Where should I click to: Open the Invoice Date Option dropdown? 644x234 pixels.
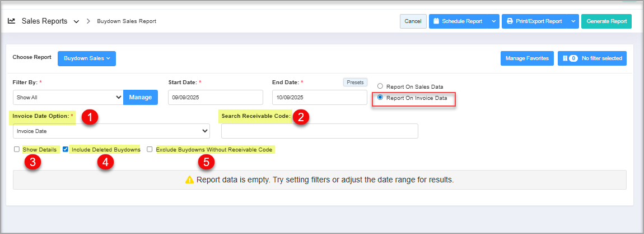[111, 131]
